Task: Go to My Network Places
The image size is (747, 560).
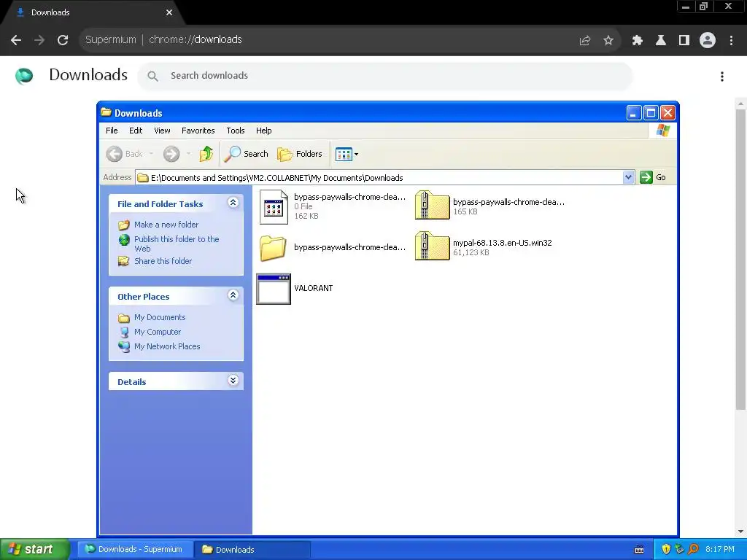Action: (167, 346)
